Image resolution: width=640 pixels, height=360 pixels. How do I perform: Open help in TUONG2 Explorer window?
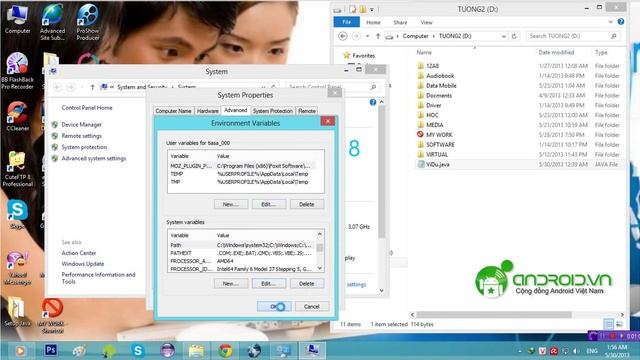click(621, 22)
